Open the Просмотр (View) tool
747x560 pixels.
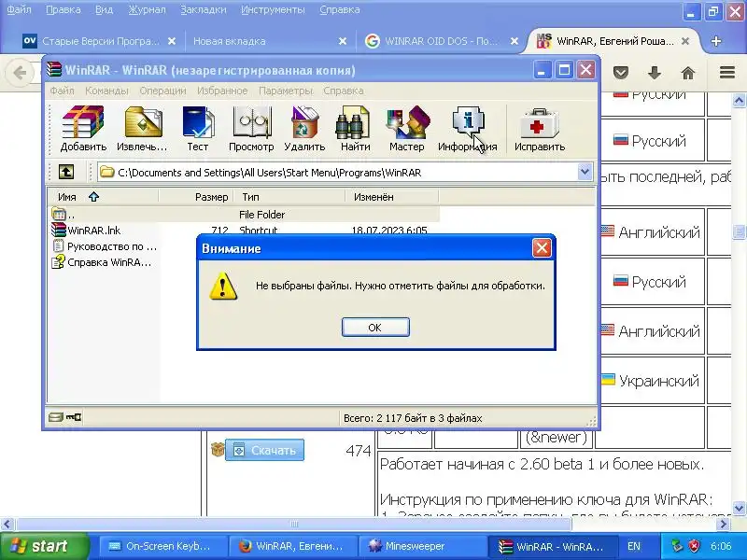(251, 129)
